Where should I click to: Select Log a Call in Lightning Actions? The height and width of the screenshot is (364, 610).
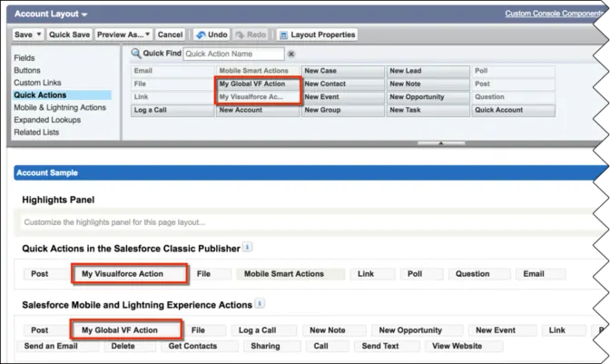click(264, 330)
